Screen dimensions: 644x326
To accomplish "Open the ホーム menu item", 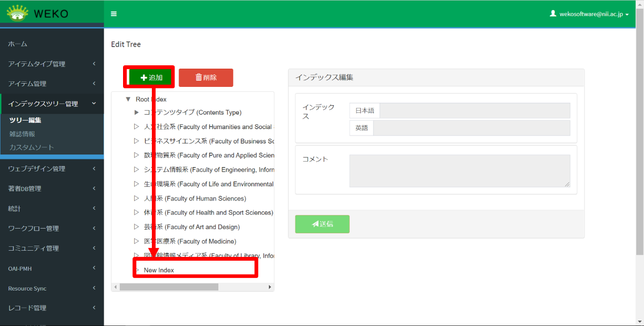I will pos(18,44).
